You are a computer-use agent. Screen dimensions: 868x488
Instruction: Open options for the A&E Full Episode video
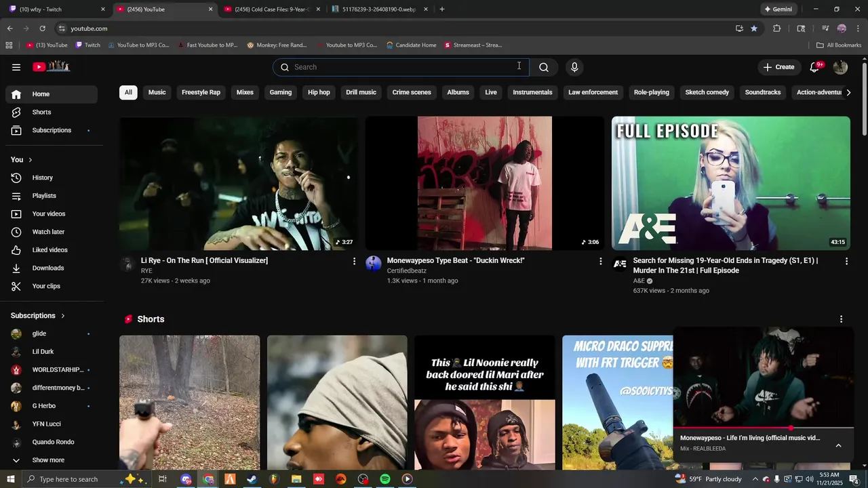click(846, 261)
